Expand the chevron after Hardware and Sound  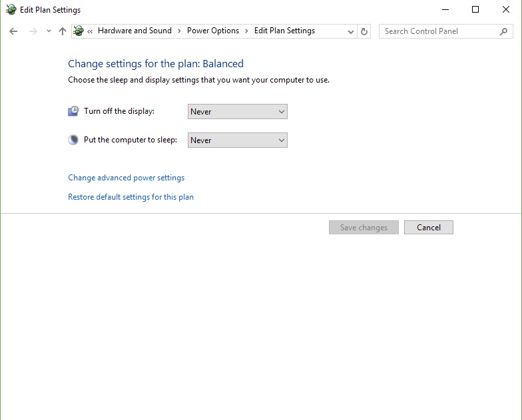tap(179, 31)
